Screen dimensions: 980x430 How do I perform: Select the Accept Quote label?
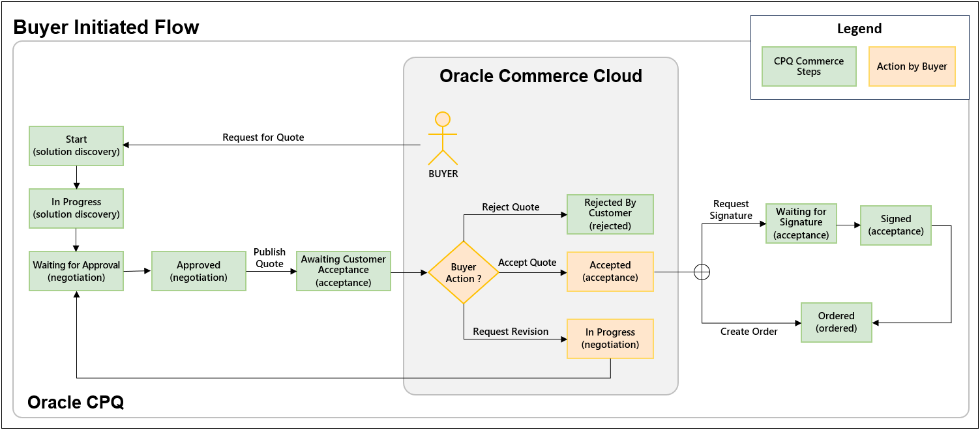(x=527, y=263)
